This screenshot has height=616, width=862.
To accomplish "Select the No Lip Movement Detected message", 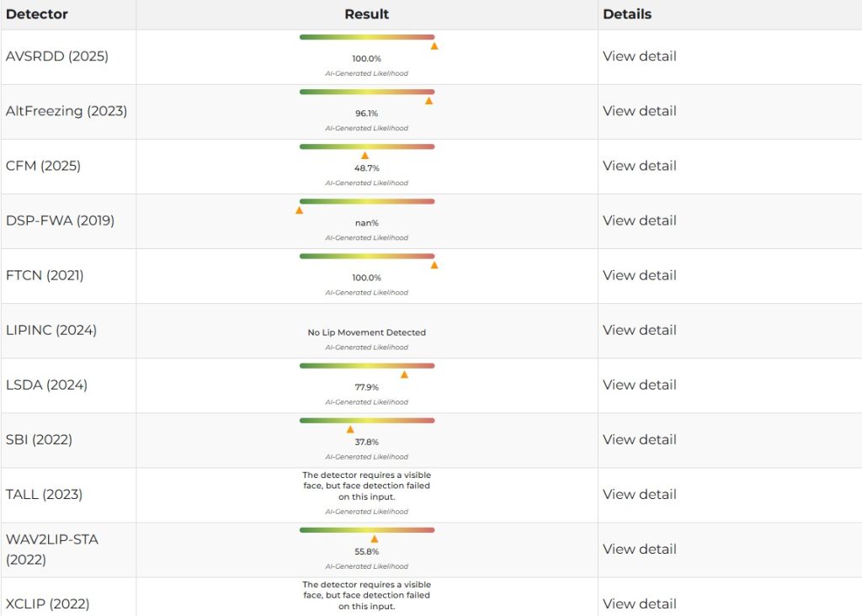I will (367, 332).
